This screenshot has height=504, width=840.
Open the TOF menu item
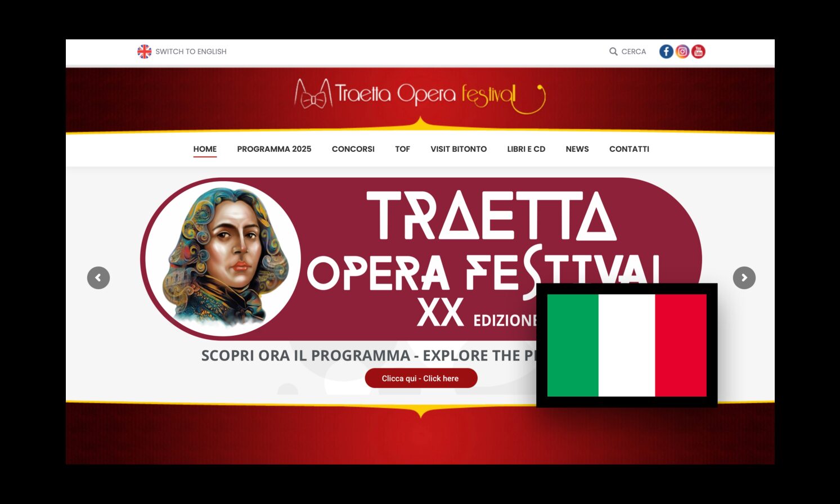coord(402,149)
